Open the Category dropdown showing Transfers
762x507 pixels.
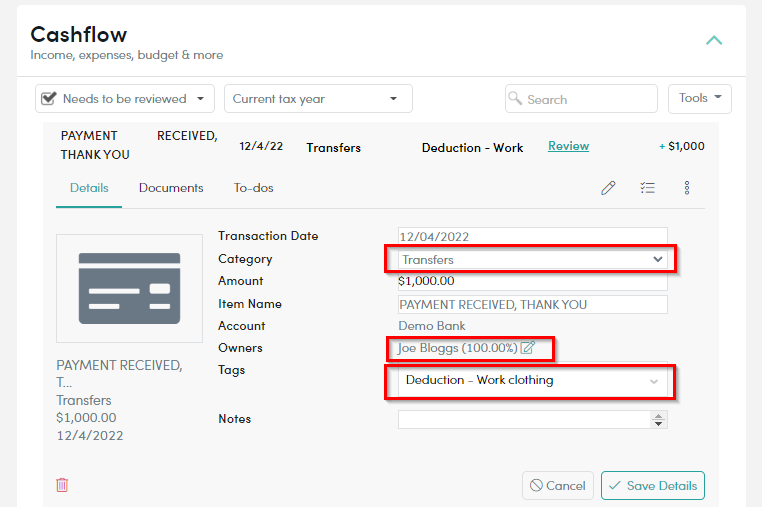click(533, 260)
